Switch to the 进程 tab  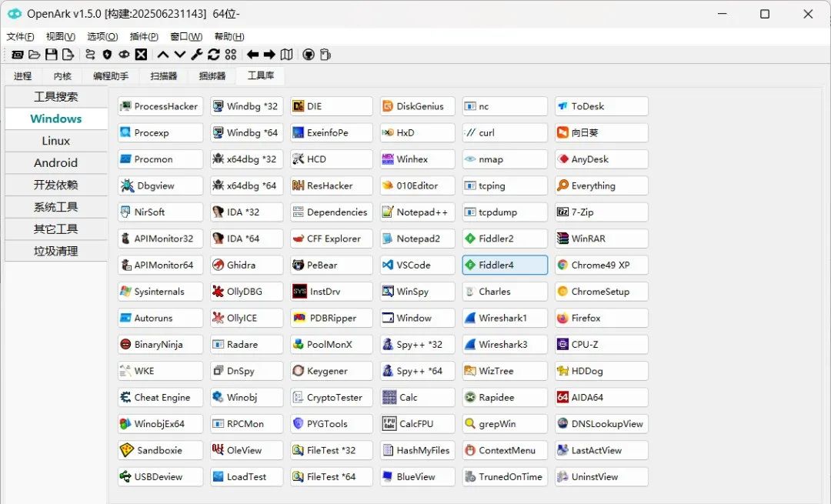click(x=22, y=75)
